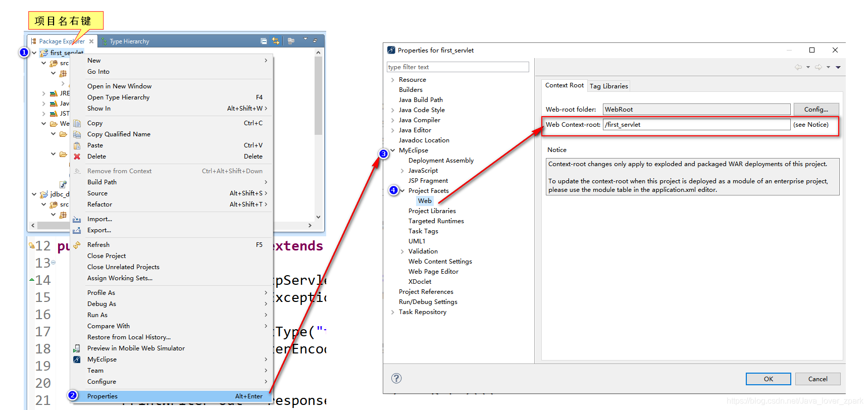Click the Paste clipboard icon in the context menu
Viewport: 868px width, 410px height.
(77, 145)
